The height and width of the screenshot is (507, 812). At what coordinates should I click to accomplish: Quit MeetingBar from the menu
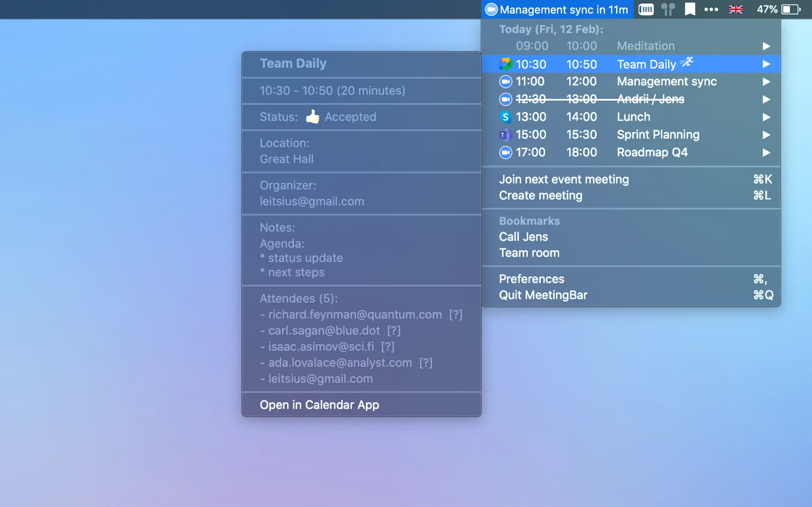tap(543, 295)
